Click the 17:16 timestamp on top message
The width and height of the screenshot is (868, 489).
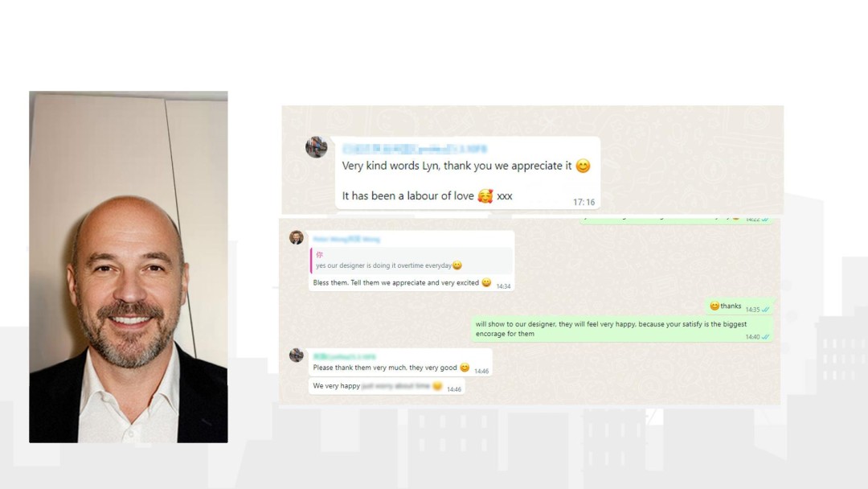point(584,202)
